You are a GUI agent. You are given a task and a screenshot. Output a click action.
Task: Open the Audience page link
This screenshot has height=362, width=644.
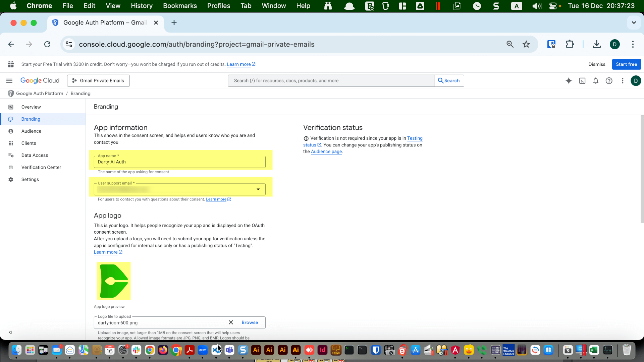326,152
